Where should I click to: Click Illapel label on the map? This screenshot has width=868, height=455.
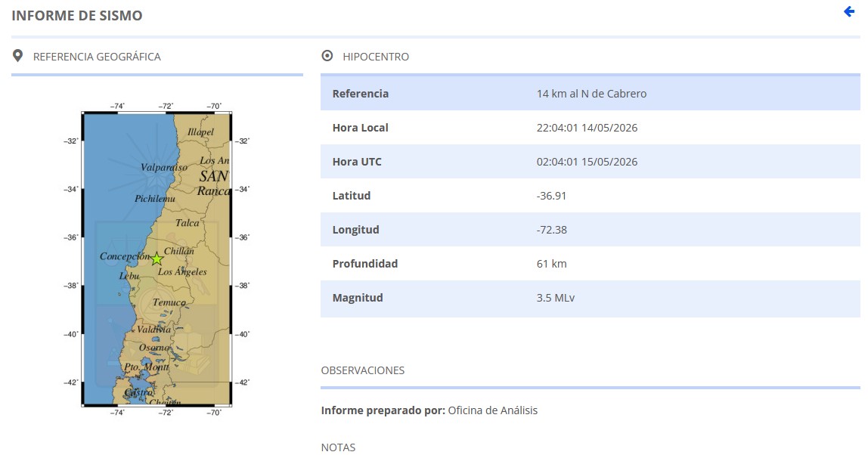pos(200,132)
